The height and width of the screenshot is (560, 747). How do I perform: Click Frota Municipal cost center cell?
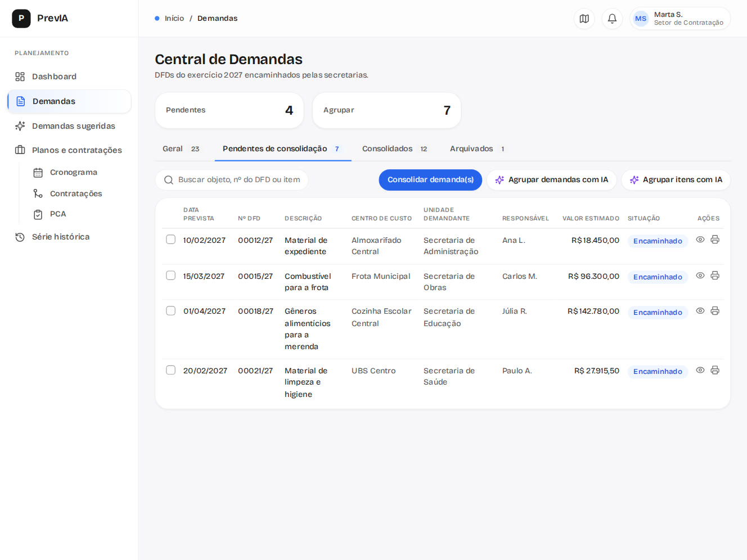[x=381, y=276]
